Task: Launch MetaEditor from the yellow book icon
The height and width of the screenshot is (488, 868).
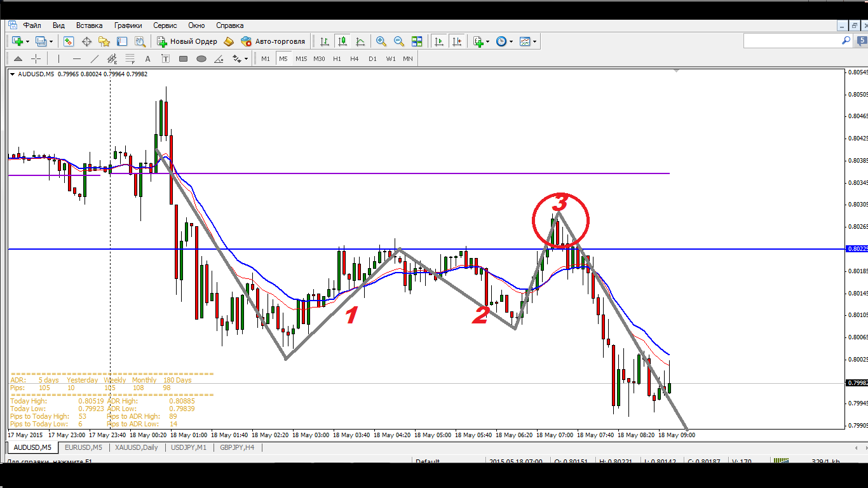Action: click(229, 41)
